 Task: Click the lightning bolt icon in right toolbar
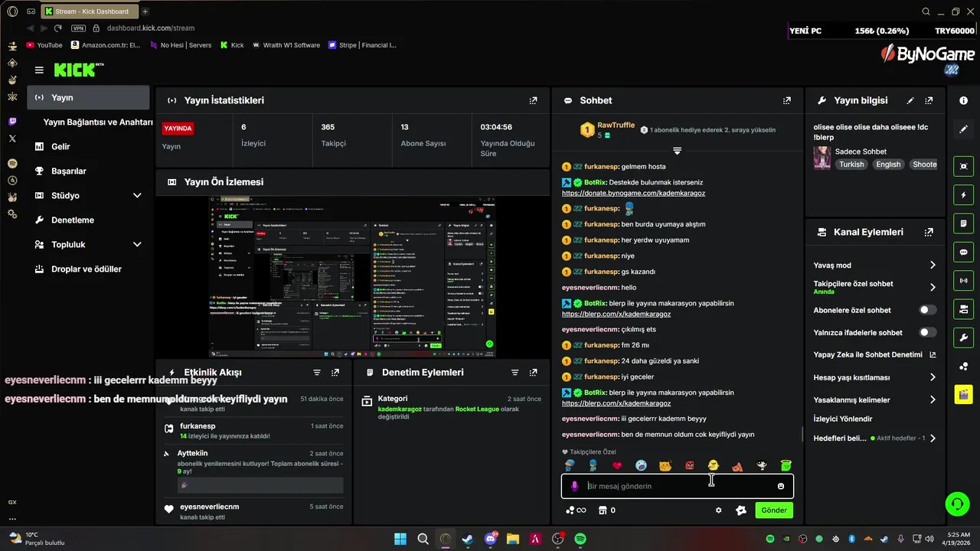963,194
